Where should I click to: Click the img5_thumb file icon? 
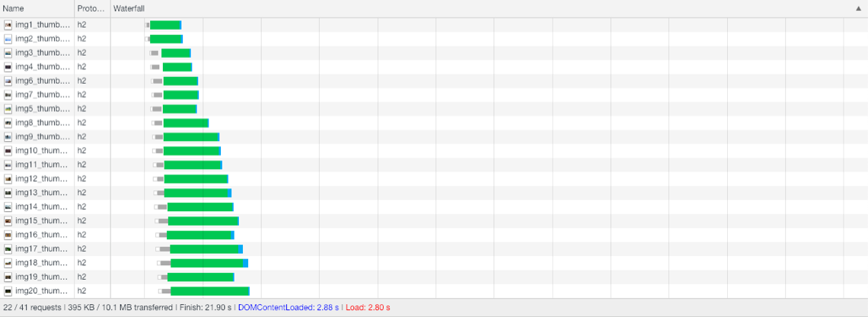[x=8, y=109]
